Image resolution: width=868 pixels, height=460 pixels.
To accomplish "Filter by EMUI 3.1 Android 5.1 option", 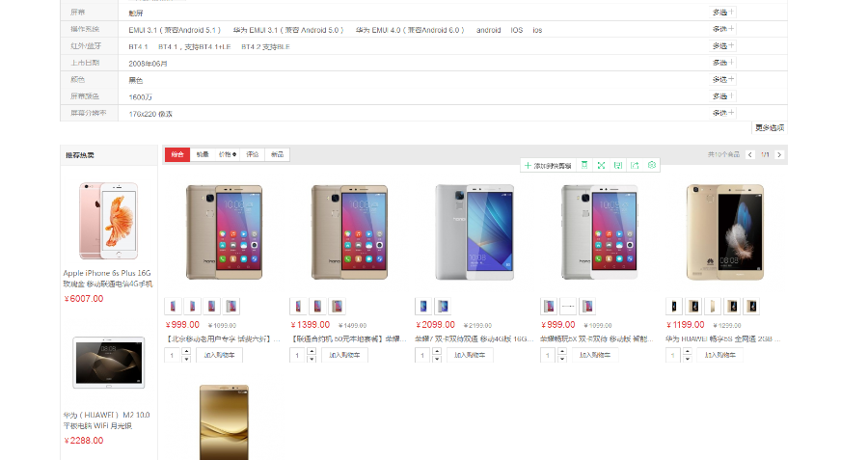I will (x=175, y=30).
